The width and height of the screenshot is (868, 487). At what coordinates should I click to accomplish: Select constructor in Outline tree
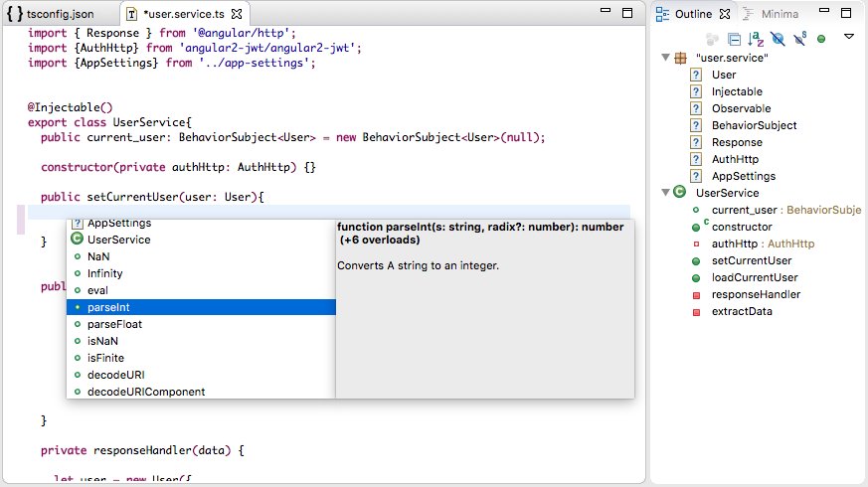(742, 227)
